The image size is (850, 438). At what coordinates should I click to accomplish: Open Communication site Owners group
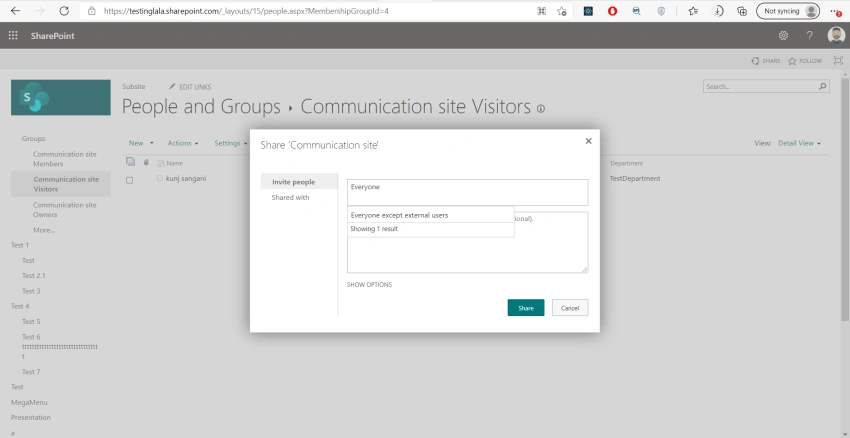coord(65,210)
